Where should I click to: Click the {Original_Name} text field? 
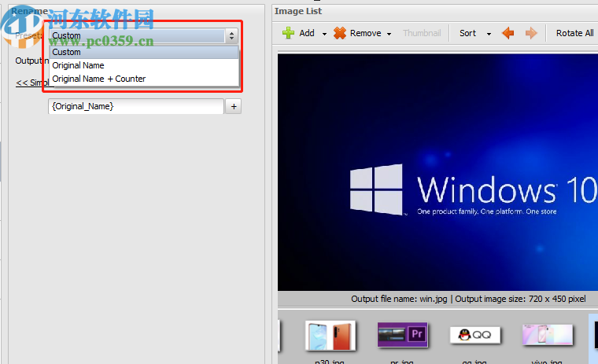click(136, 106)
